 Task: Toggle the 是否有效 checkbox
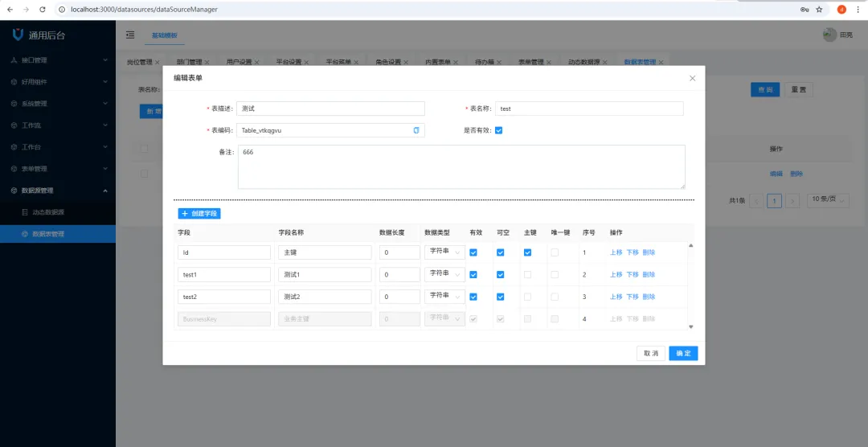[x=498, y=131]
